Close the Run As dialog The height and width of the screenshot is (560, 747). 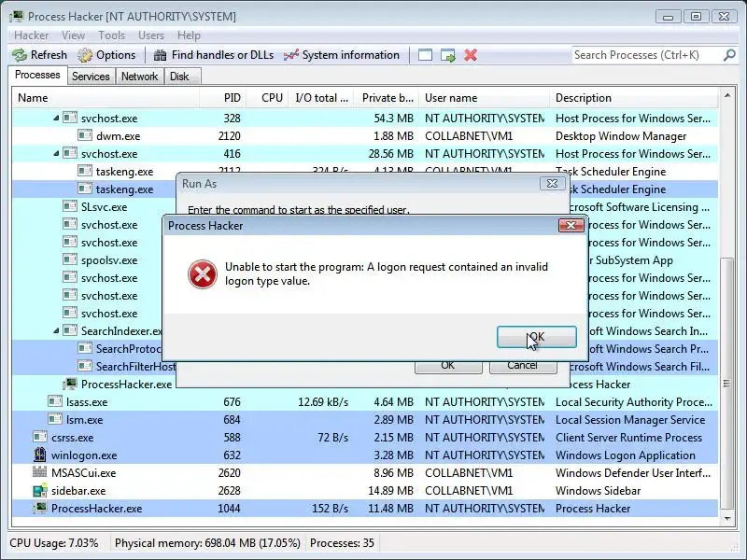coord(552,183)
